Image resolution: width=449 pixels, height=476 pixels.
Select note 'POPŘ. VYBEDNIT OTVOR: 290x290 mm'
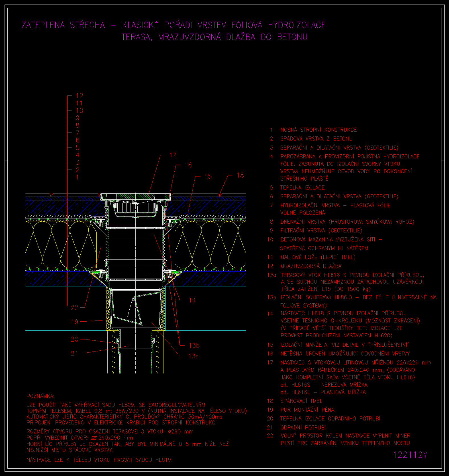80,438
